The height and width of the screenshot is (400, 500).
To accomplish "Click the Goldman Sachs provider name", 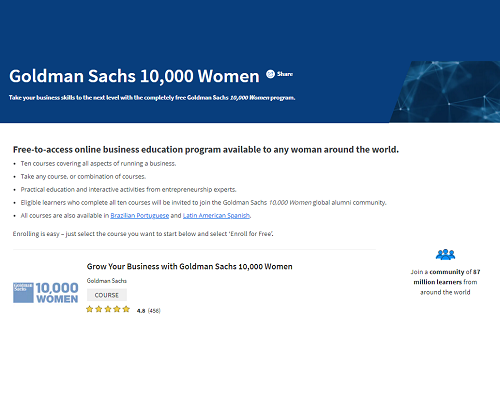I will click(x=107, y=281).
